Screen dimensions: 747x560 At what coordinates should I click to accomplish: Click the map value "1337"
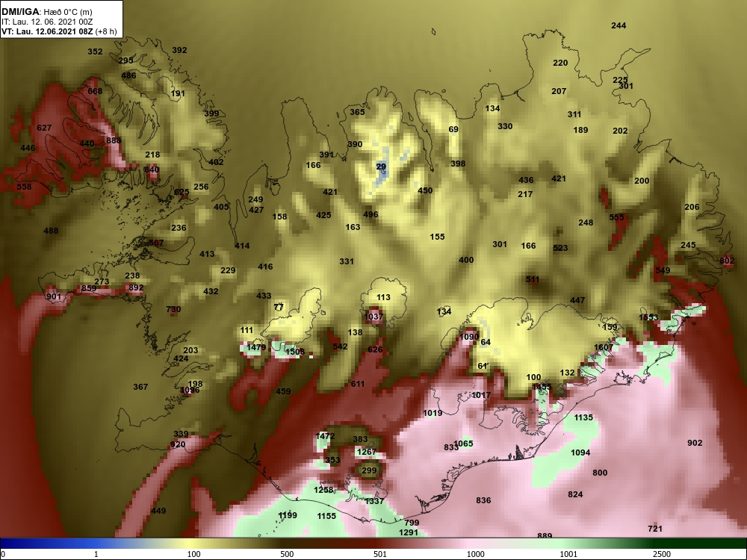tap(374, 502)
